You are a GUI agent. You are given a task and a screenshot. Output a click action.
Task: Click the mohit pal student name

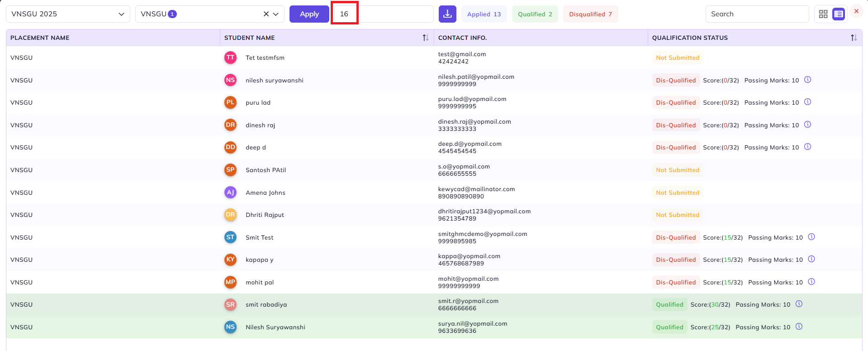pyautogui.click(x=260, y=282)
